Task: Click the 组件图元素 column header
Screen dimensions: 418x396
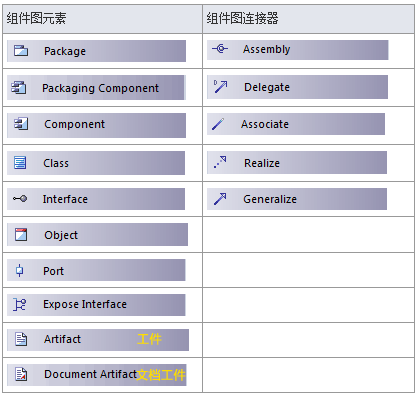Action: (x=37, y=18)
